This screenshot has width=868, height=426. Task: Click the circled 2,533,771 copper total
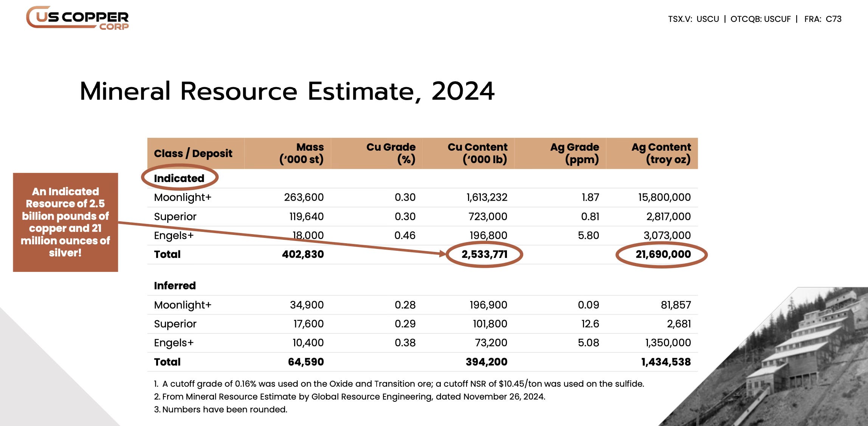(x=484, y=254)
